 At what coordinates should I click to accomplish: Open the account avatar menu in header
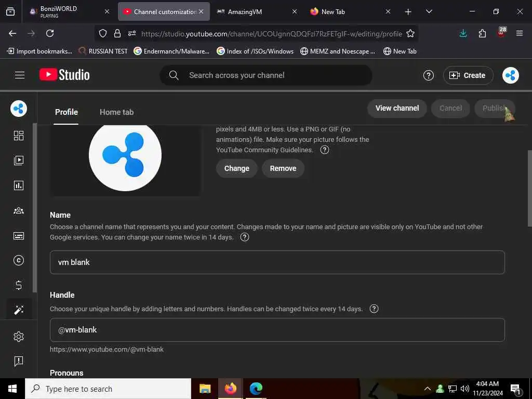pos(510,75)
